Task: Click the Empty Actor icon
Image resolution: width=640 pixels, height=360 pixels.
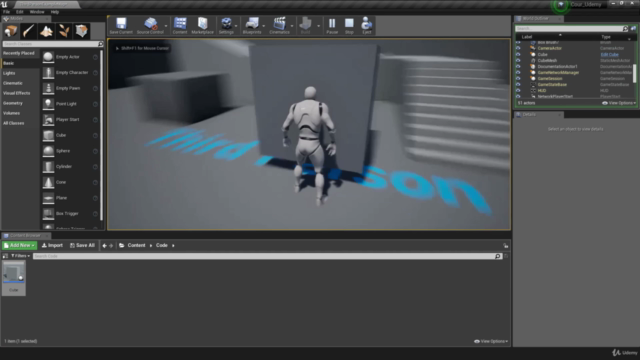Action: click(48, 57)
